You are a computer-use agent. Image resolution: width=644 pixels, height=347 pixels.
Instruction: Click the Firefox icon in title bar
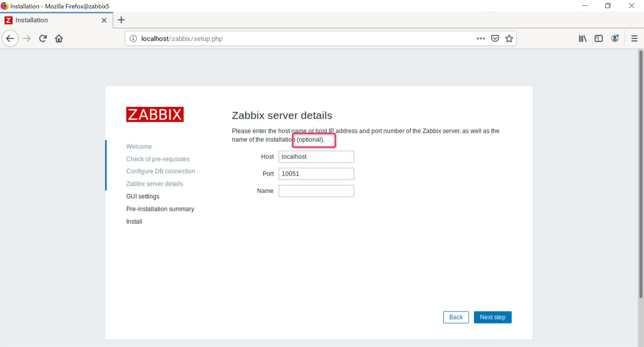click(5, 6)
